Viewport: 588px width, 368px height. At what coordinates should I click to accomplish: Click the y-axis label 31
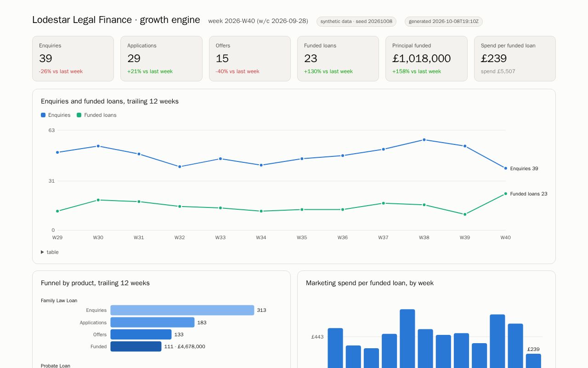tap(51, 181)
